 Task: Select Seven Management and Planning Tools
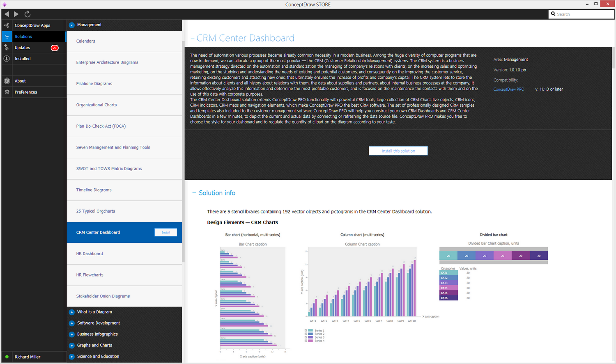pos(124,148)
